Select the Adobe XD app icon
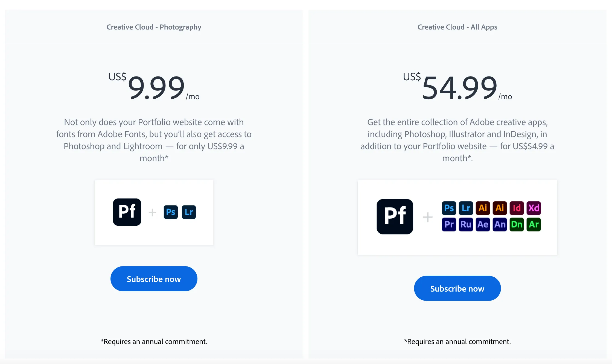The width and height of the screenshot is (612, 364). [534, 208]
